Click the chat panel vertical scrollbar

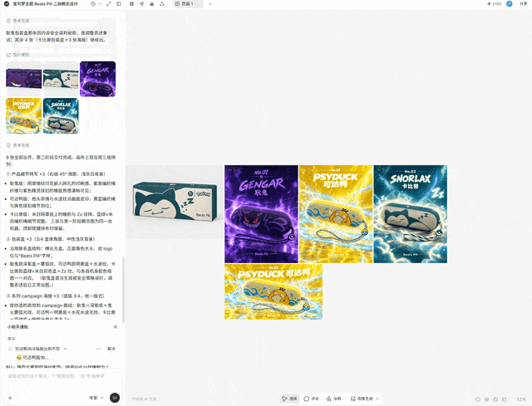(x=124, y=290)
